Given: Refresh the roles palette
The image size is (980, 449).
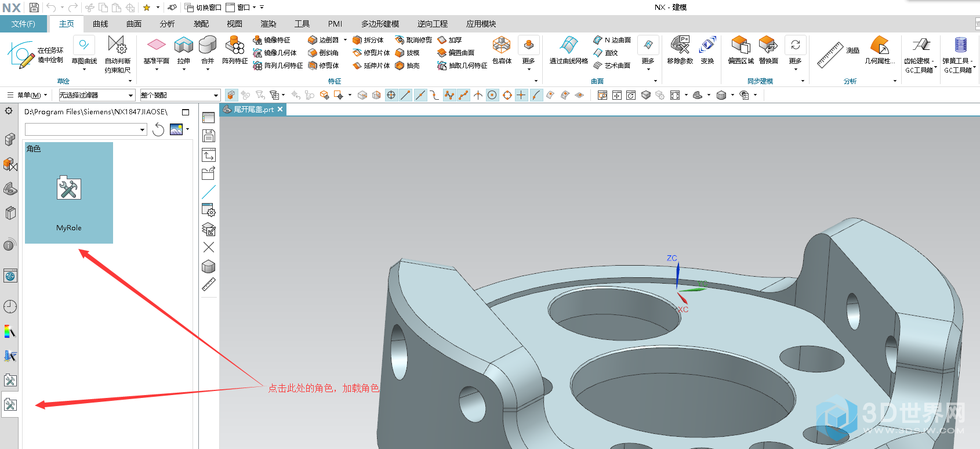Looking at the screenshot, I should [158, 130].
